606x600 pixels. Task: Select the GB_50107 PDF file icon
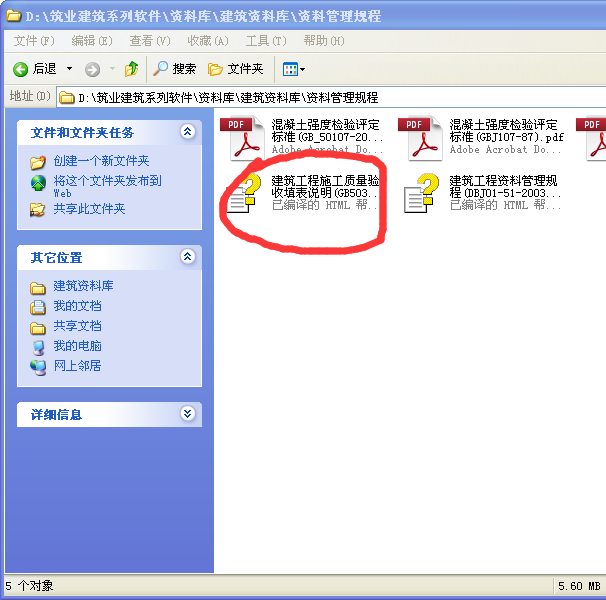[242, 138]
